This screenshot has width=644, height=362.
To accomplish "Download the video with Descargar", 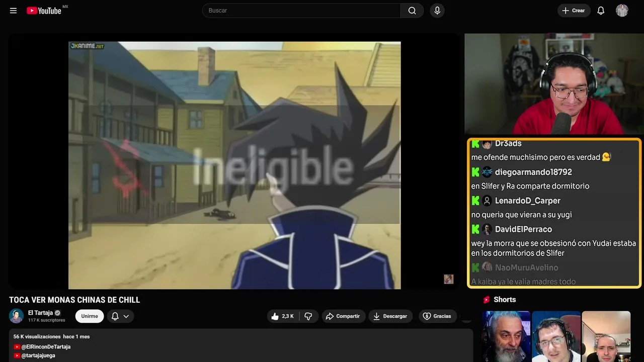I will pos(390,316).
